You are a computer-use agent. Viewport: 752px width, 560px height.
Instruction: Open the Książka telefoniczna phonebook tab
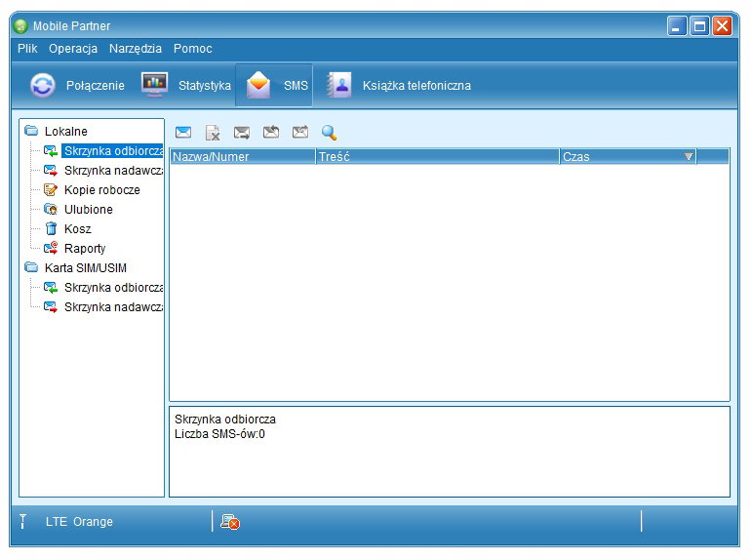[x=399, y=86]
